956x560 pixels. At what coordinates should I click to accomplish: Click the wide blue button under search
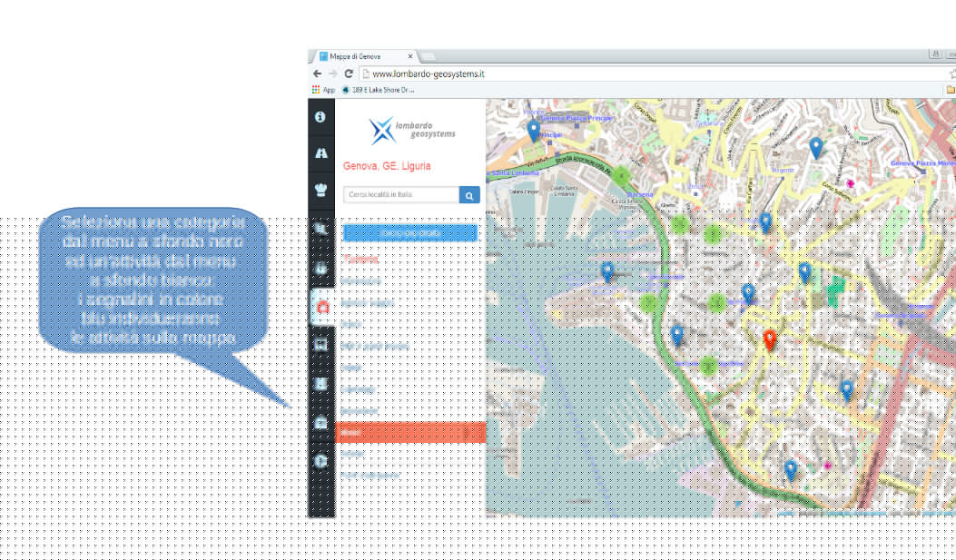pos(410,233)
